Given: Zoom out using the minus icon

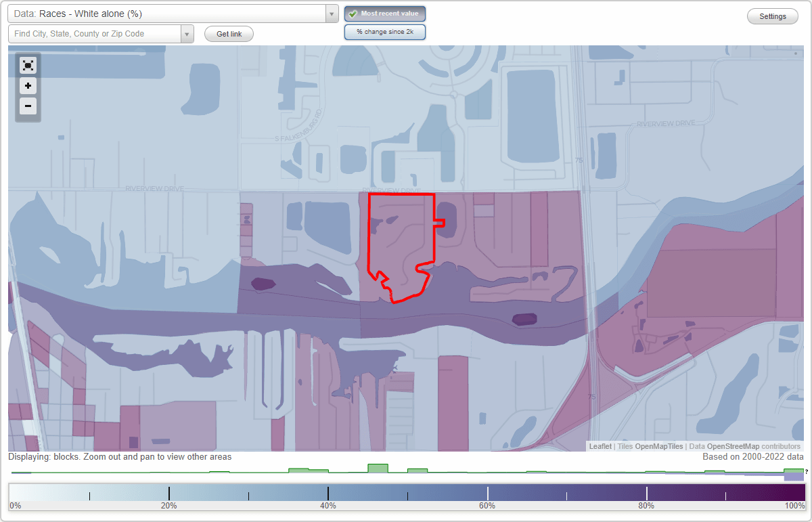Looking at the screenshot, I should 28,106.
